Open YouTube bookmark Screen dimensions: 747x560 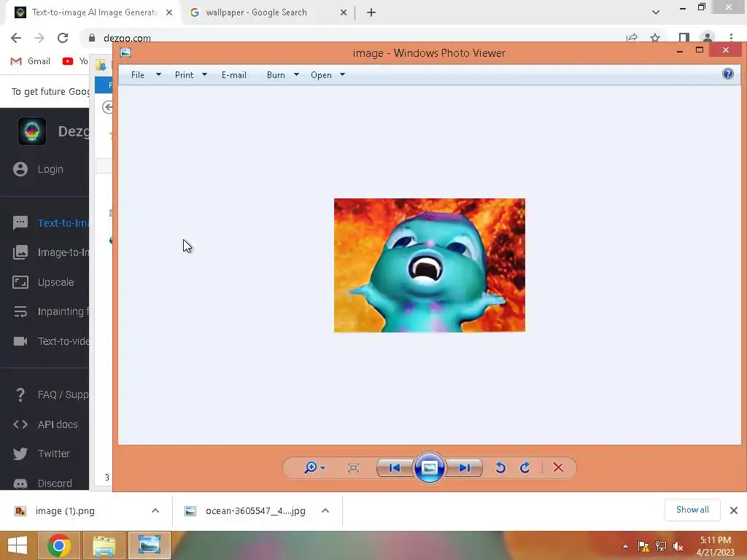click(x=75, y=61)
